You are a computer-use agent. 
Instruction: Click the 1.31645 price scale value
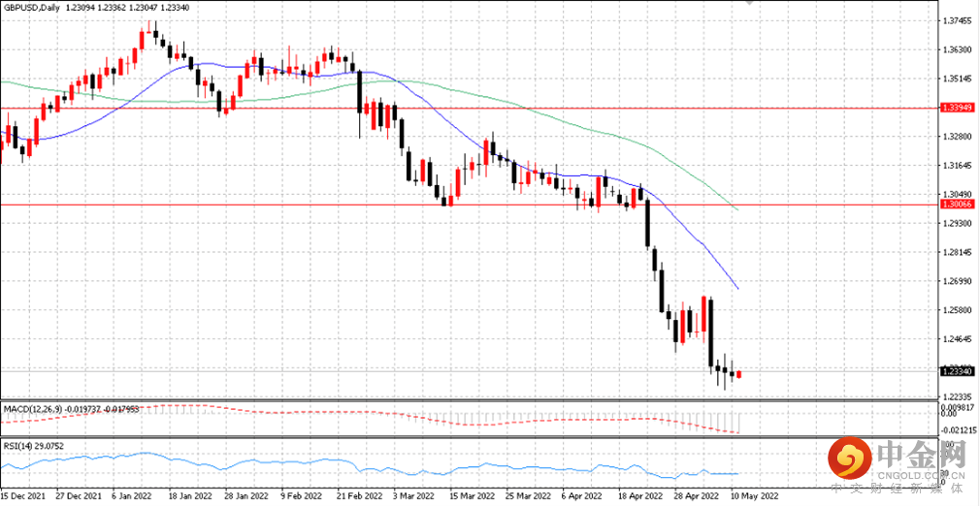click(x=958, y=166)
